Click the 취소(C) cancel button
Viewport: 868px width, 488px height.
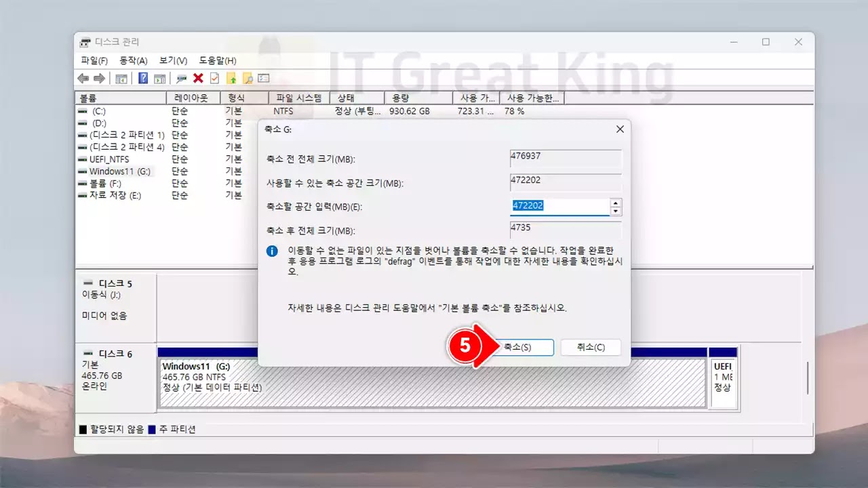pos(591,347)
